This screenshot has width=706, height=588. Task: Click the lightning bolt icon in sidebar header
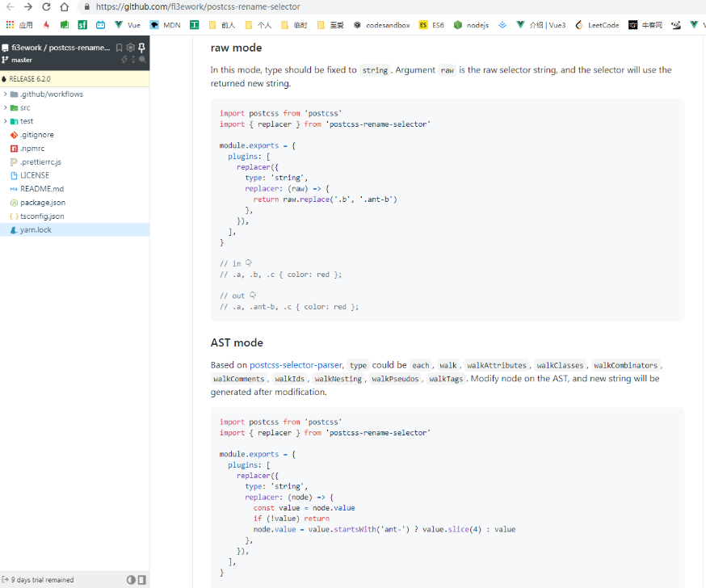124,60
